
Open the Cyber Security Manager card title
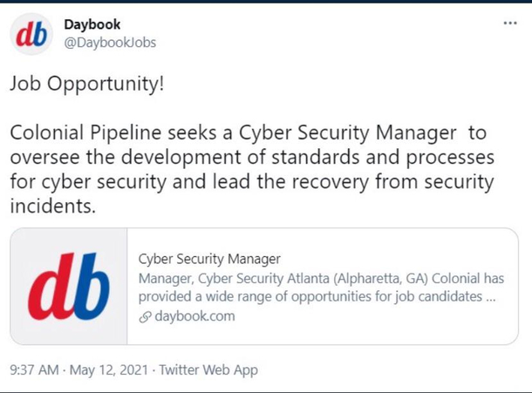coord(209,259)
